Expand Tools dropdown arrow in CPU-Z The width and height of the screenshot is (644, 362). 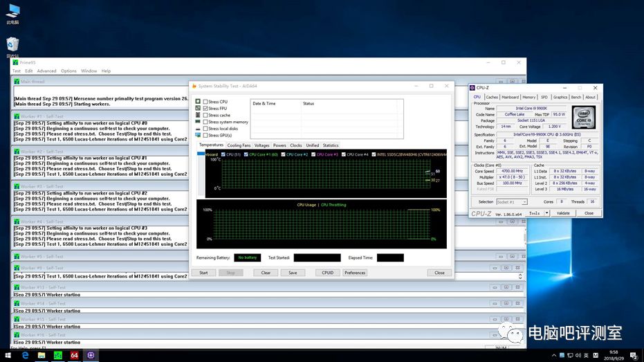[x=546, y=213]
